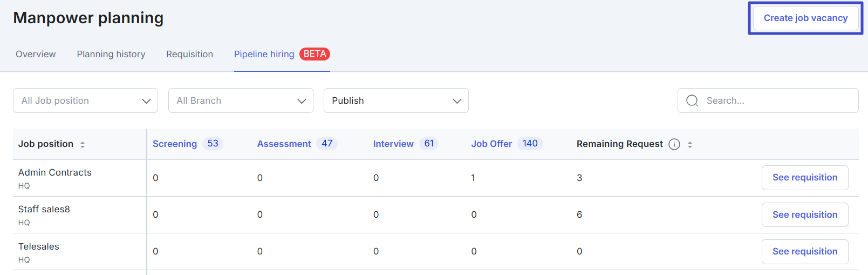868x275 pixels.
Task: Expand the All Job position dropdown
Action: point(85,100)
